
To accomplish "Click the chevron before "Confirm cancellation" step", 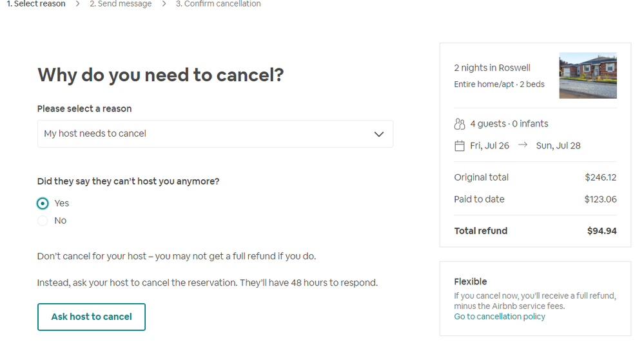I will pyautogui.click(x=164, y=4).
